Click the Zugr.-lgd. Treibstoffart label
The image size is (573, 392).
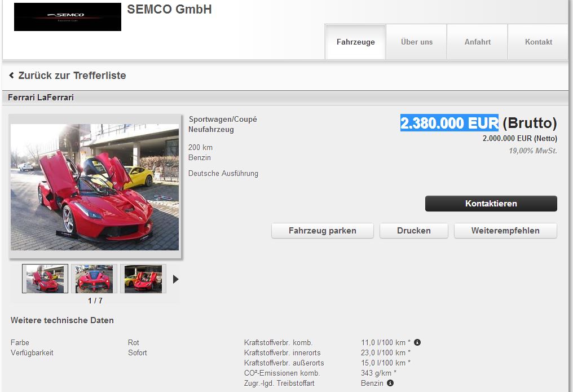(x=279, y=383)
